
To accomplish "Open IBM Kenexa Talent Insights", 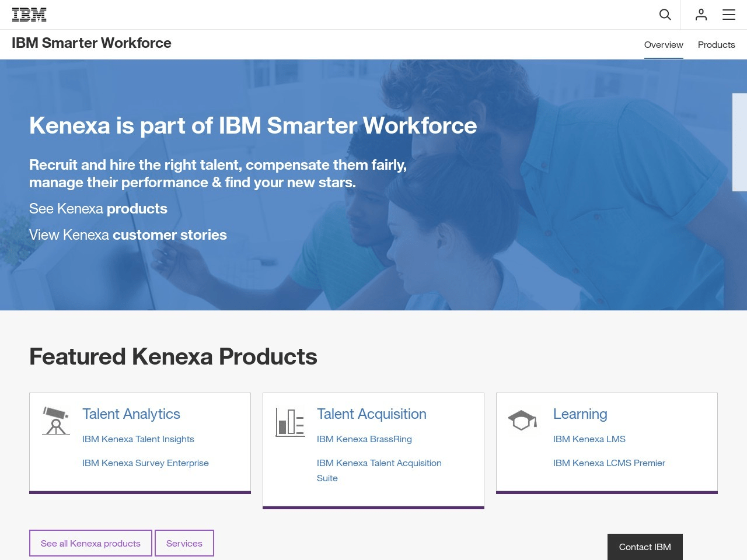I will [138, 439].
